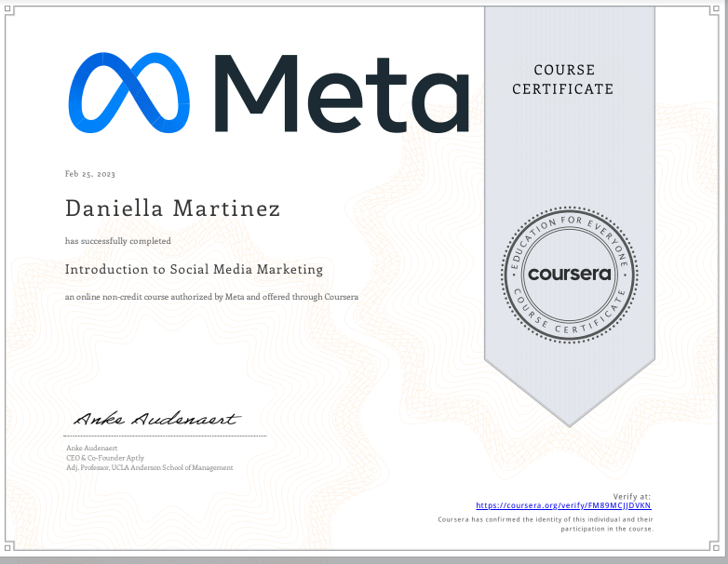Viewport: 728px width, 564px height.
Task: Select the name "Daniella Martinez"
Action: pyautogui.click(x=173, y=208)
